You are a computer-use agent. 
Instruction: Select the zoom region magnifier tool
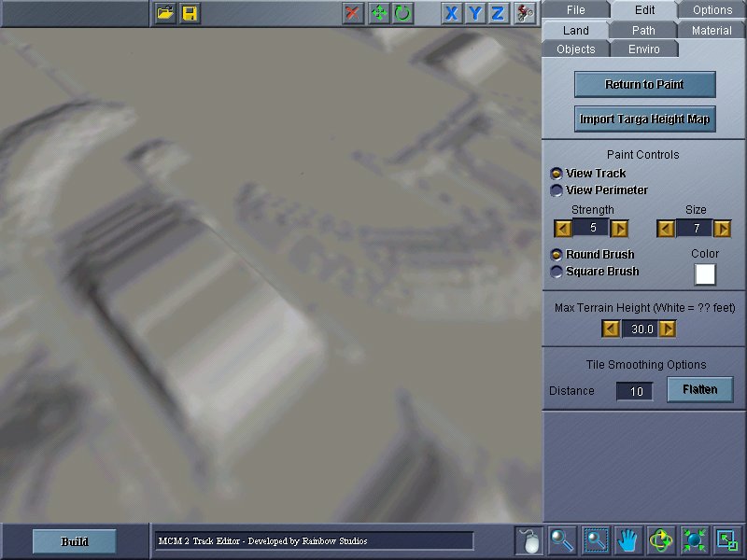[x=596, y=541]
